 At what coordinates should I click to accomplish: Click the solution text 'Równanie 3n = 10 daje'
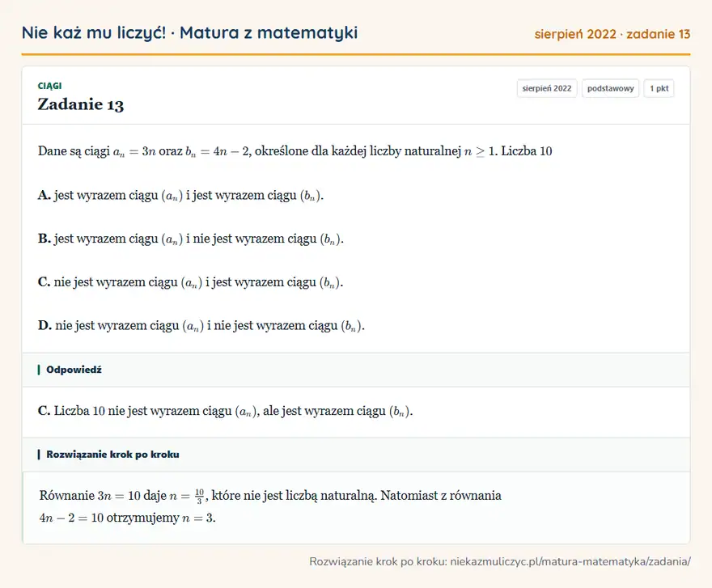click(270, 495)
